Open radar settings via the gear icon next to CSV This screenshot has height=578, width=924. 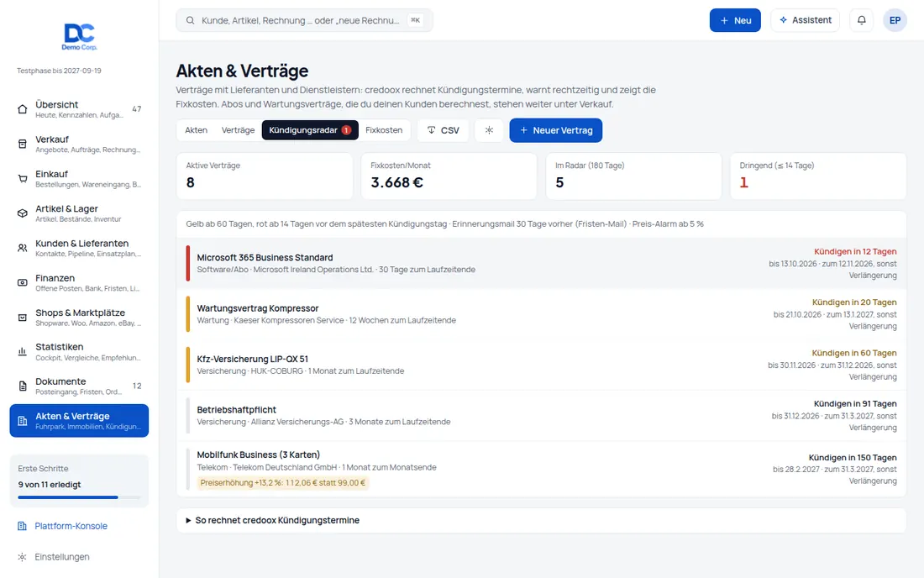489,130
